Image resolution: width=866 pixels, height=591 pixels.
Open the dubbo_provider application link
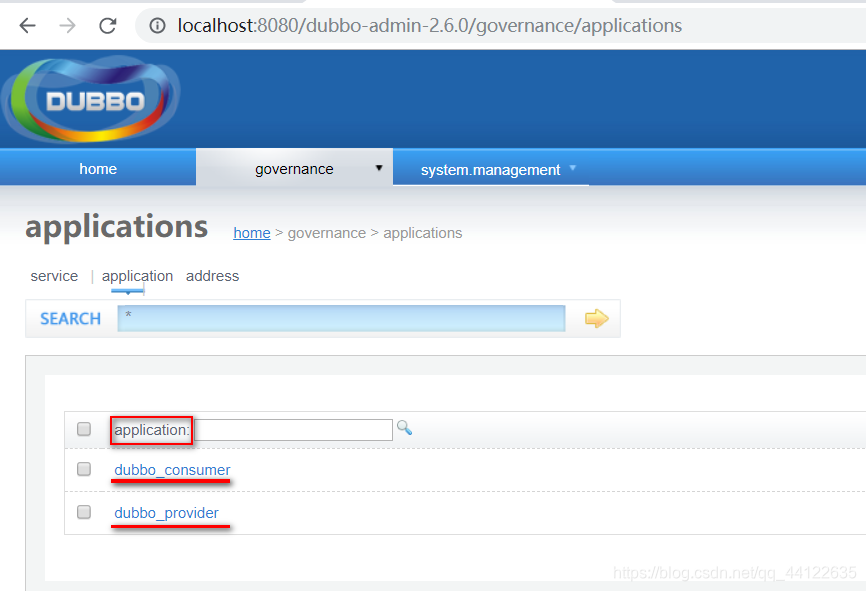tap(166, 513)
